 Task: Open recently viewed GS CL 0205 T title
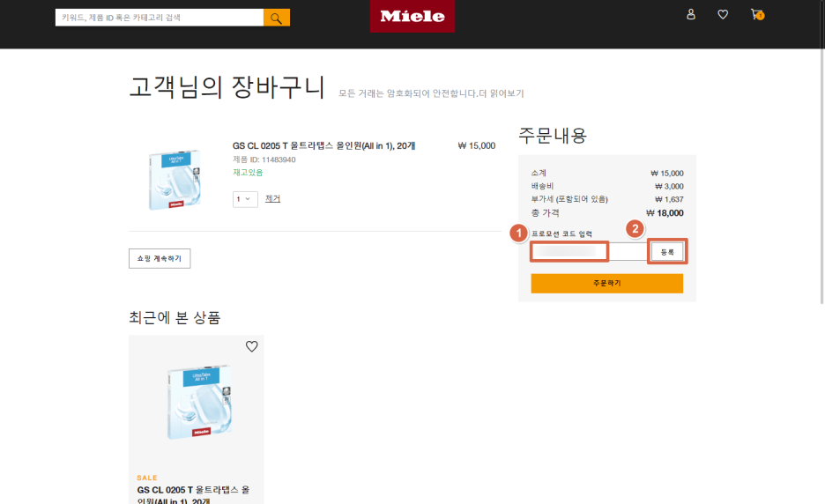193,494
